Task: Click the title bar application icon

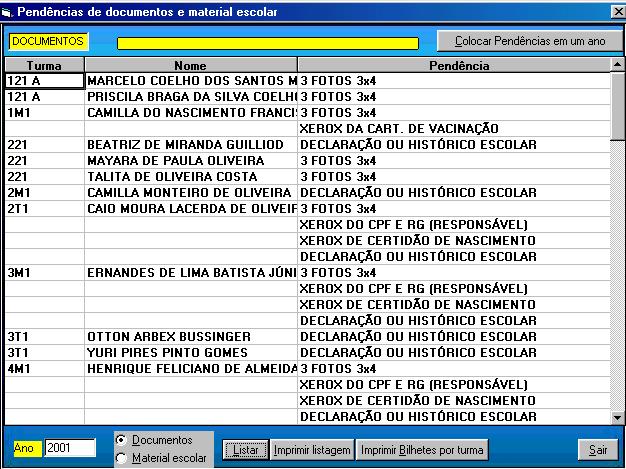Action: point(9,11)
